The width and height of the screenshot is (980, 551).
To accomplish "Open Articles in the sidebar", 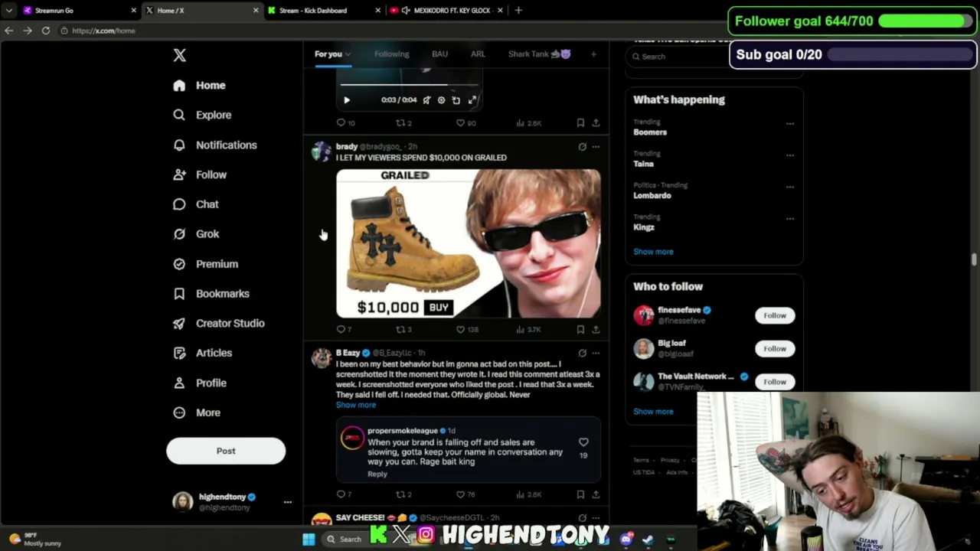I will coord(202,353).
